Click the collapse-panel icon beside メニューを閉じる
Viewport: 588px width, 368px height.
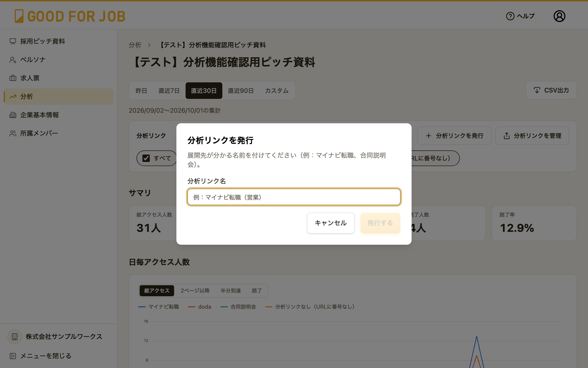click(13, 356)
